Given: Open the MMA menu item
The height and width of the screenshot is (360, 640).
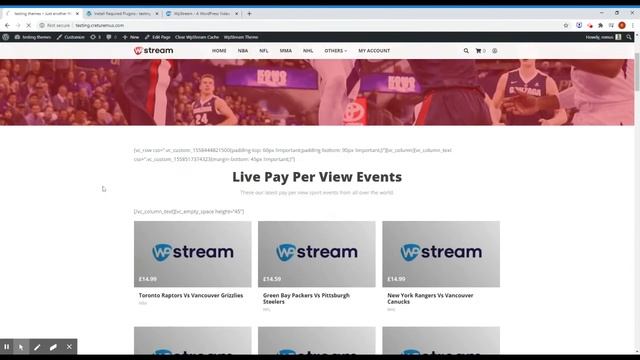Looking at the screenshot, I should coord(286,51).
